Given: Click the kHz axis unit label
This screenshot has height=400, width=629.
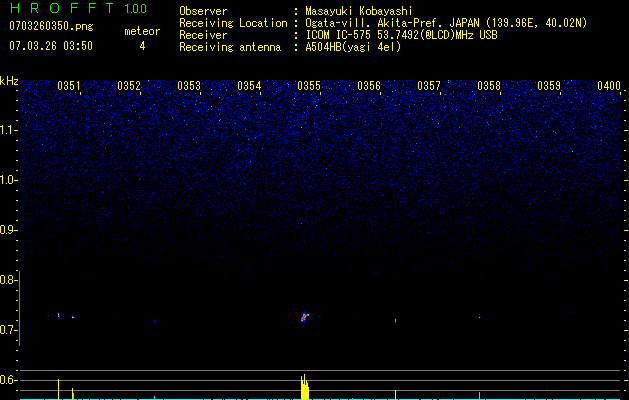Looking at the screenshot, I should 9,80.
